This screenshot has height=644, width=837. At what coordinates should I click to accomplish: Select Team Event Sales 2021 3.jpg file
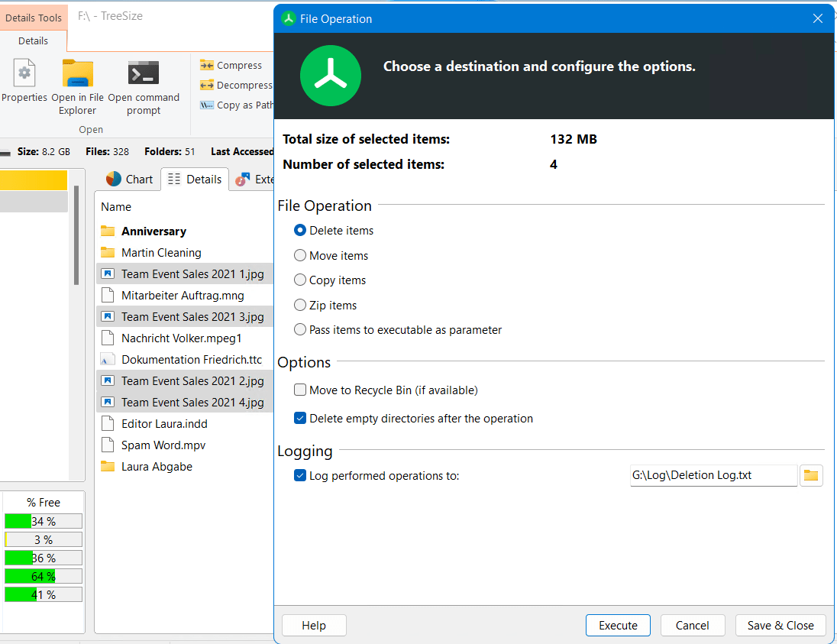pyautogui.click(x=192, y=317)
